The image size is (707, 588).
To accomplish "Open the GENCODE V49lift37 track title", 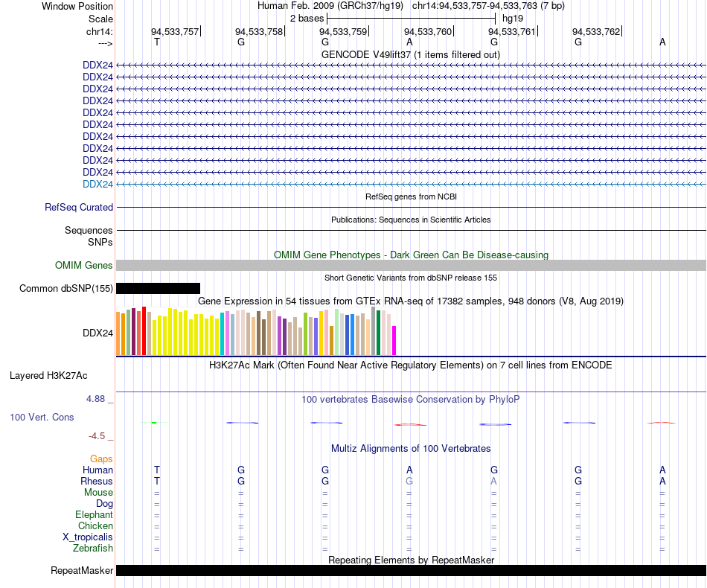I will point(410,54).
